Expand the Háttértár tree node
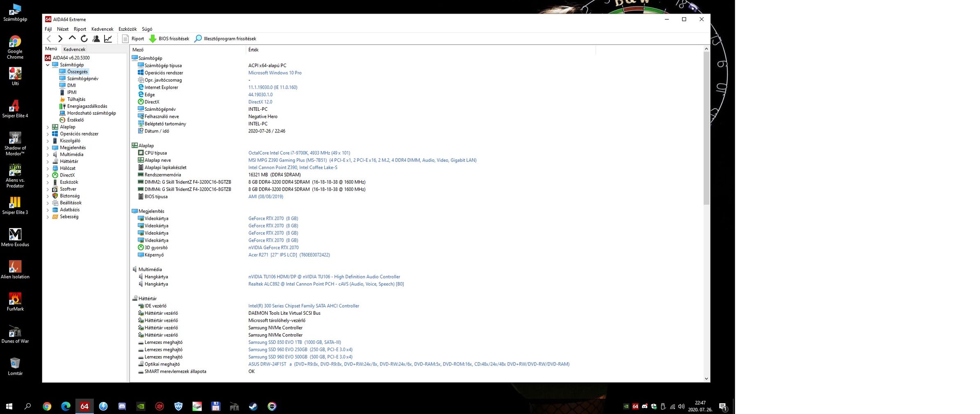The height and width of the screenshot is (414, 980). coord(48,162)
